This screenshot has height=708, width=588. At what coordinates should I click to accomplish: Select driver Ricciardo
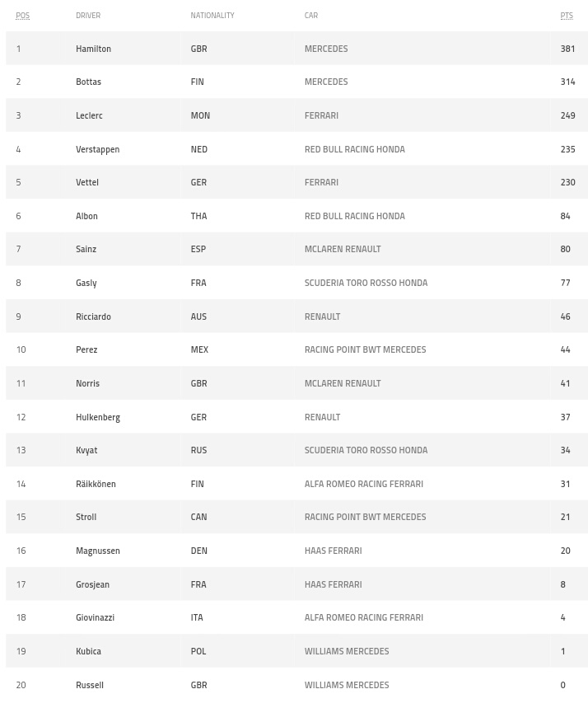coord(93,316)
